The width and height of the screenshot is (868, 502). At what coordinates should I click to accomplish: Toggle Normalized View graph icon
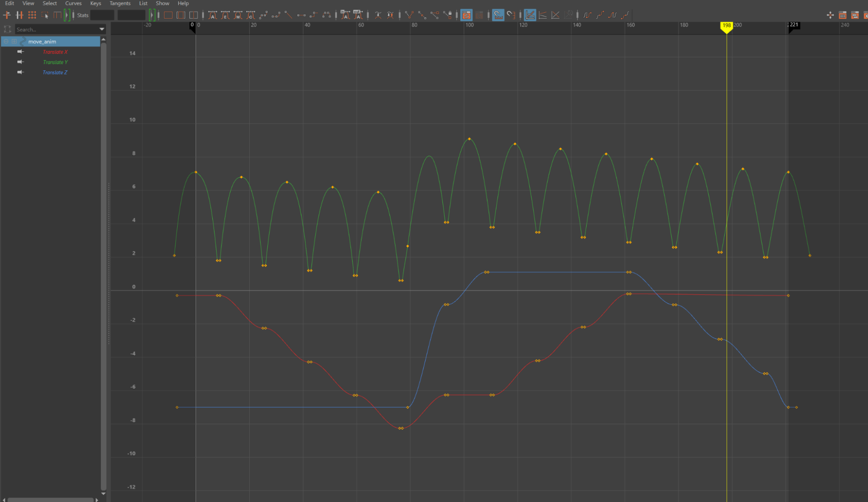point(555,15)
